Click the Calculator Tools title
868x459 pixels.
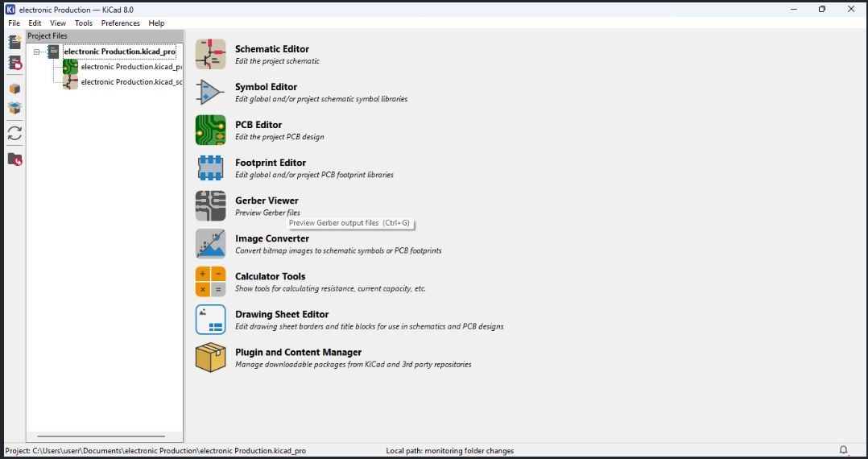pos(271,276)
